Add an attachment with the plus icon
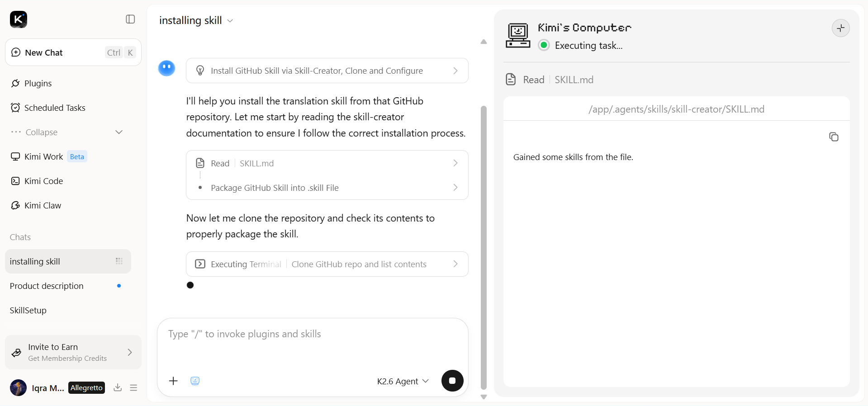 click(173, 381)
